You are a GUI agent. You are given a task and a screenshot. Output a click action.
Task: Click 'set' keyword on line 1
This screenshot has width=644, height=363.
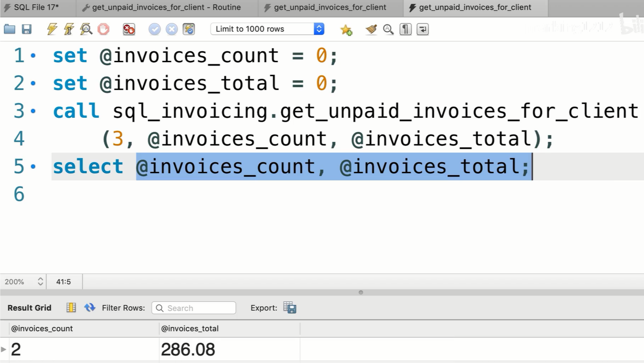click(x=70, y=56)
